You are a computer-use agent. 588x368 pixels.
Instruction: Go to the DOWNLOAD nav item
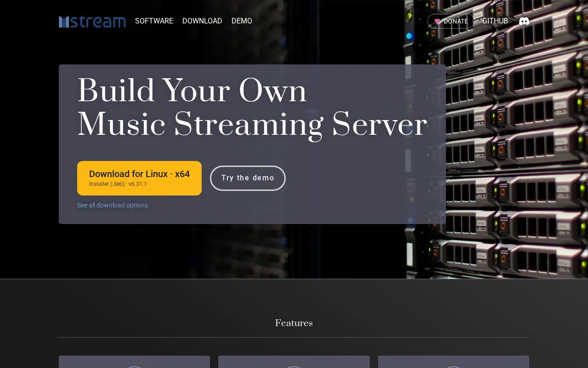click(202, 21)
